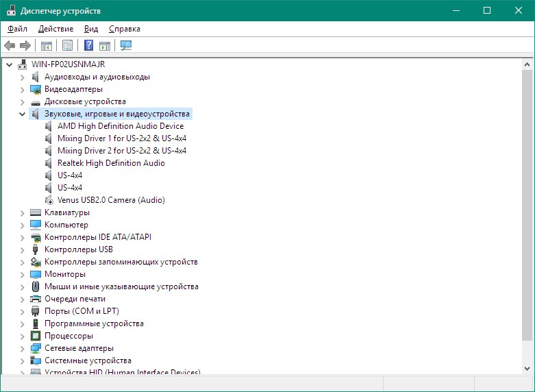Click the Properties toolbar icon
Viewport: 535px width, 392px height.
tap(67, 45)
